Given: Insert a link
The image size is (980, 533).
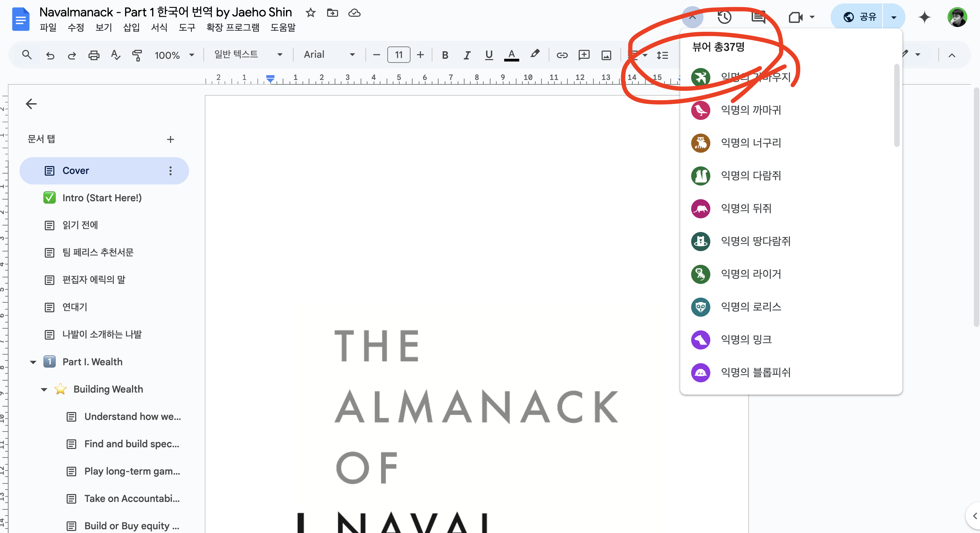Looking at the screenshot, I should pos(562,55).
